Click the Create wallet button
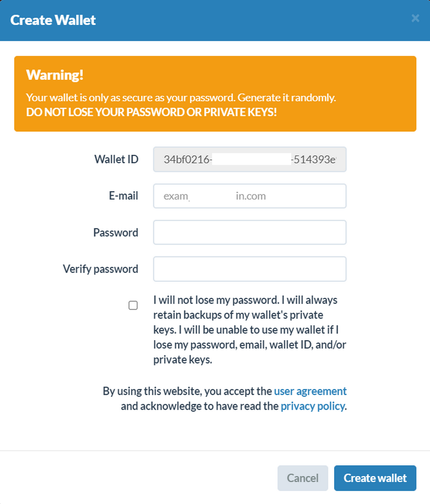 tap(375, 478)
